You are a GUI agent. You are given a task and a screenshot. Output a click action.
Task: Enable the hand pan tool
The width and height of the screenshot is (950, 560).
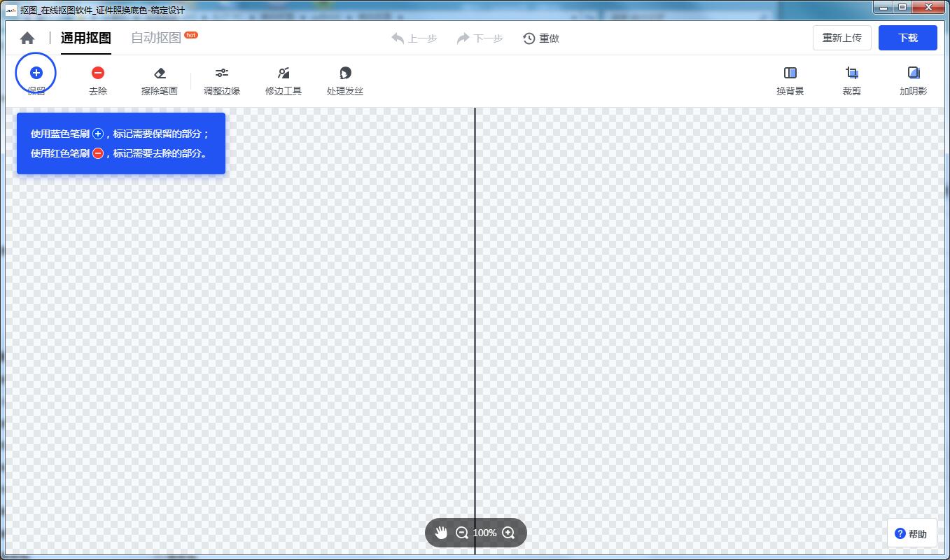pyautogui.click(x=441, y=533)
